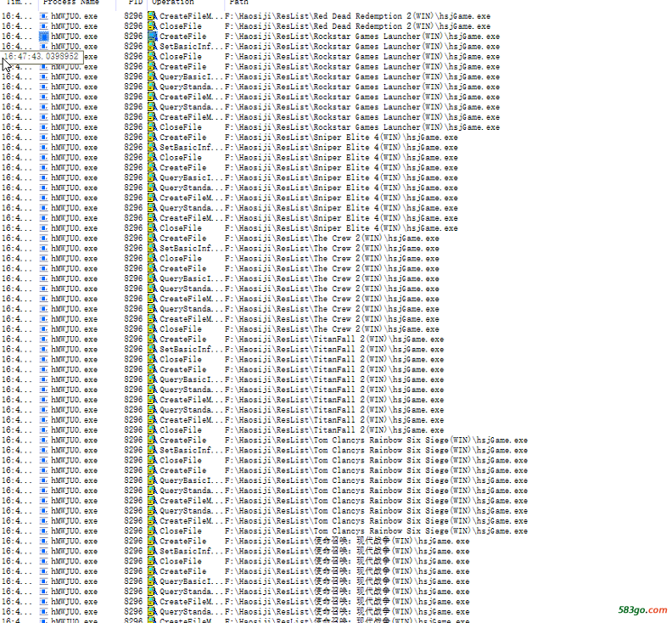Click process icon on Sniper Elite 4 QueryBasicI row

44,177
